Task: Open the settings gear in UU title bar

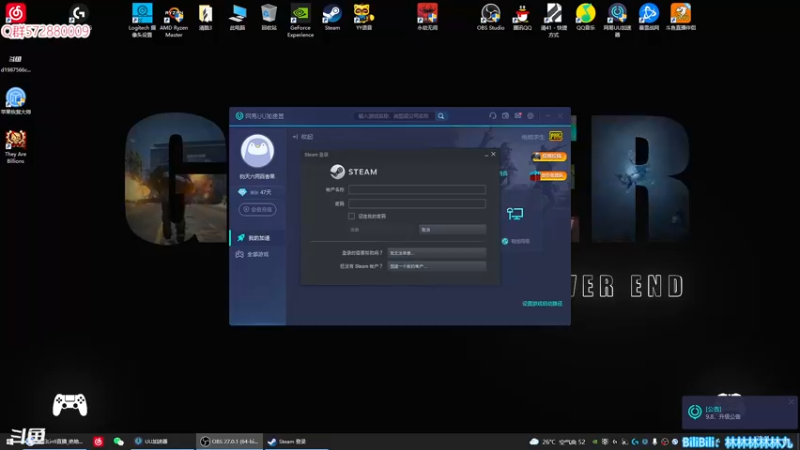Action: pos(531,116)
